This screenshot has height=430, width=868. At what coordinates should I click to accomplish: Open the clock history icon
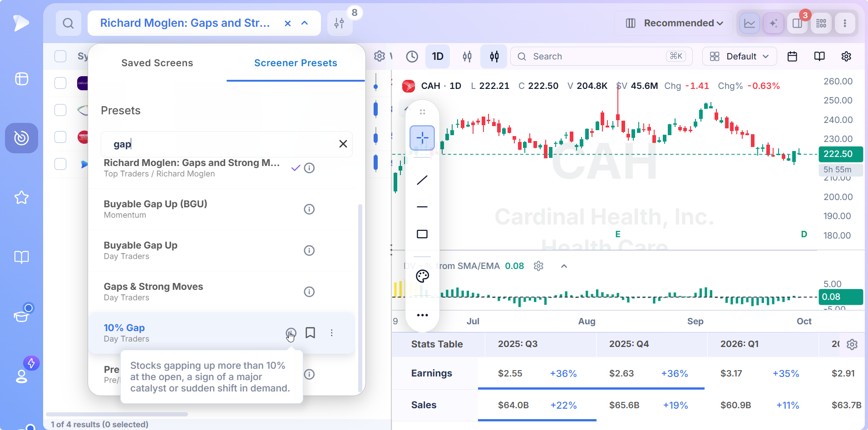tap(412, 56)
